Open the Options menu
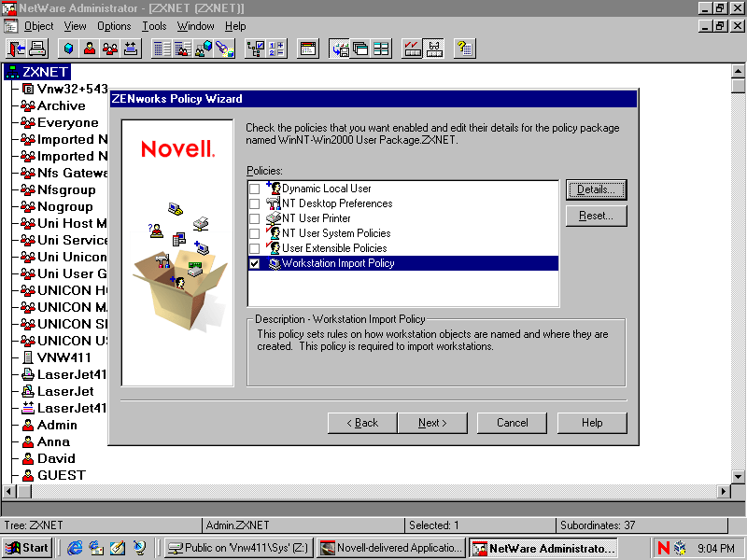The height and width of the screenshot is (560, 747). pyautogui.click(x=114, y=26)
